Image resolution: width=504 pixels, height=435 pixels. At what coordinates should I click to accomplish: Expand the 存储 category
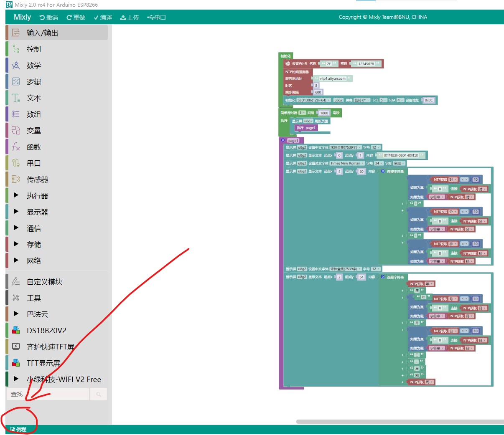click(57, 244)
